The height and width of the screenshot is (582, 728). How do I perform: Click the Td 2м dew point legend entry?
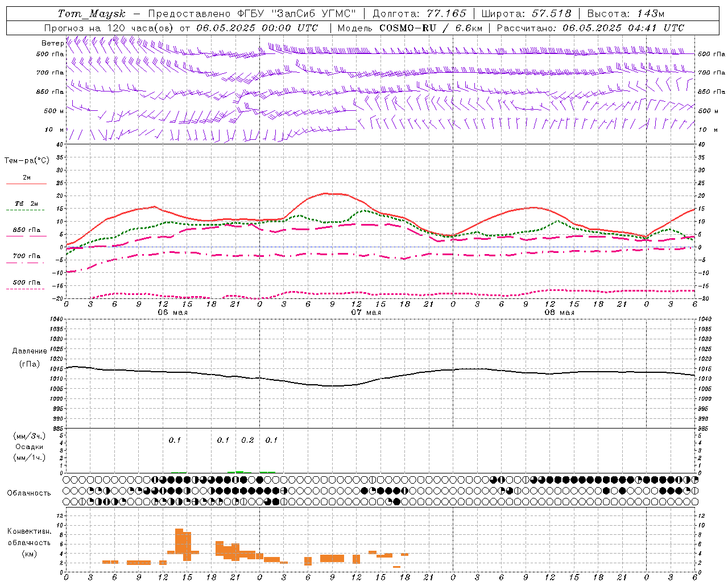tap(26, 203)
